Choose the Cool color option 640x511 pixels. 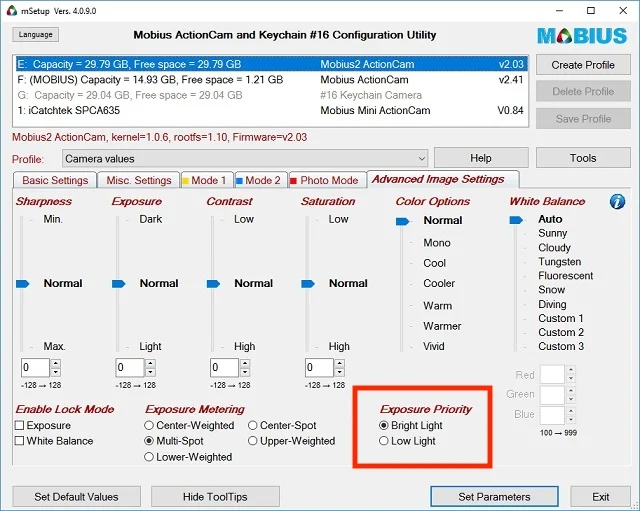tap(434, 263)
